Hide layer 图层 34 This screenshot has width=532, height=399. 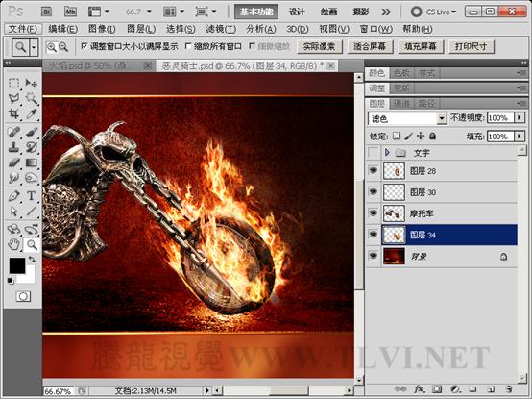click(374, 235)
